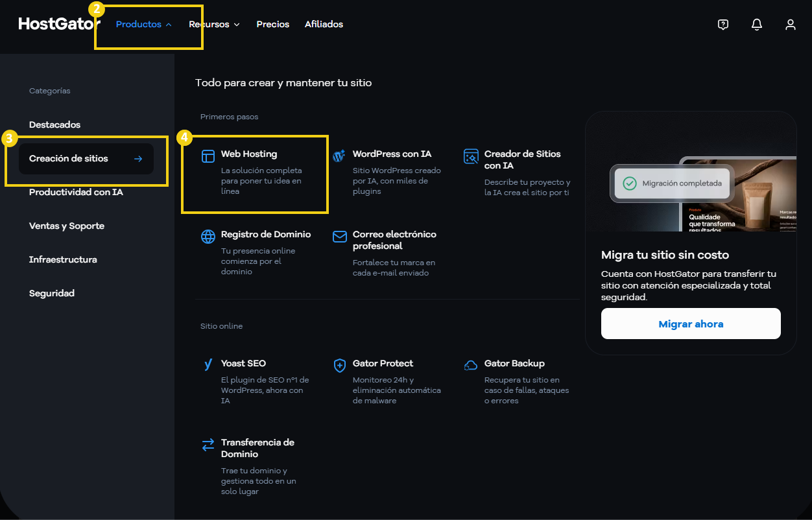This screenshot has width=812, height=520.
Task: Open the Yoast SEO link
Action: point(243,363)
